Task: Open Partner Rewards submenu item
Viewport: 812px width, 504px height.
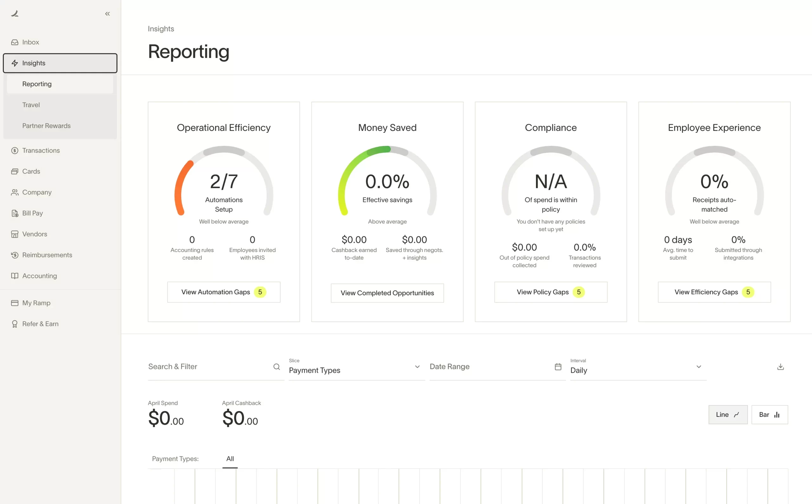Action: [46, 126]
